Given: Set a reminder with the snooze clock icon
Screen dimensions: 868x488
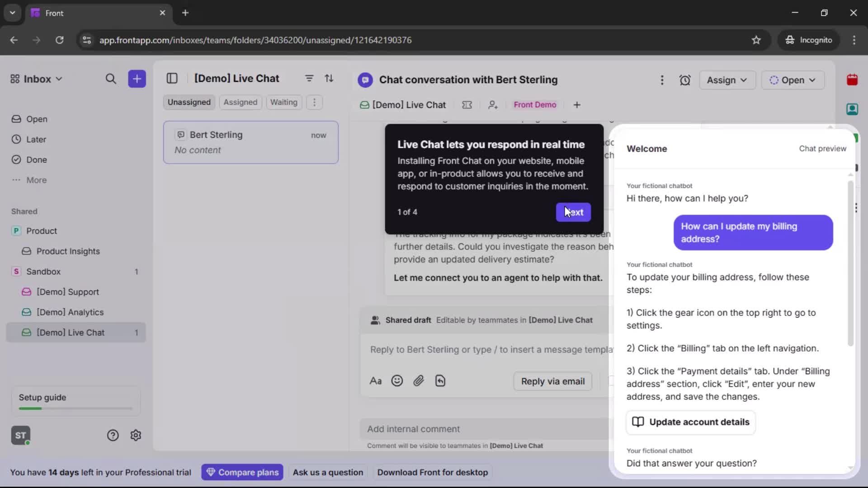Looking at the screenshot, I should [x=685, y=80].
